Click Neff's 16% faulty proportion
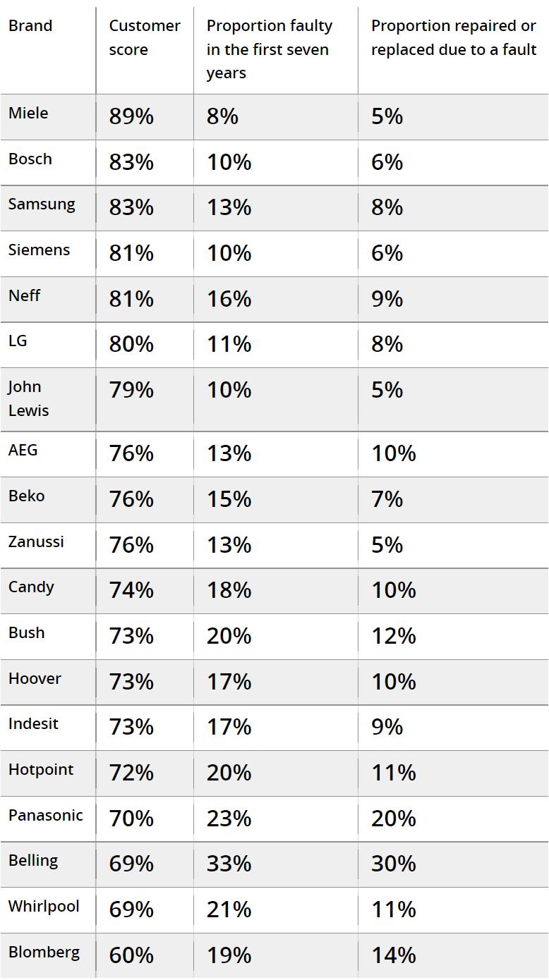 229,299
